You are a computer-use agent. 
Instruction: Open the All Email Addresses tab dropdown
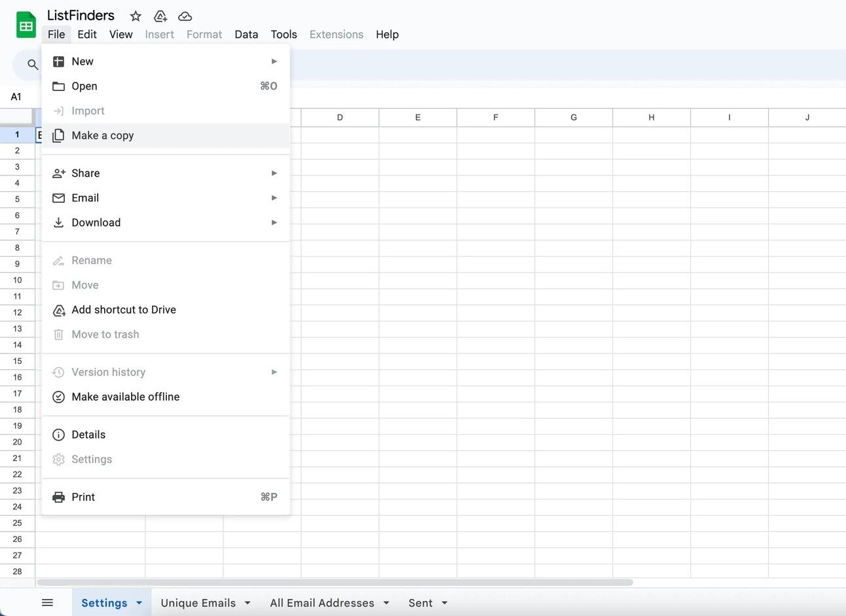(x=386, y=603)
